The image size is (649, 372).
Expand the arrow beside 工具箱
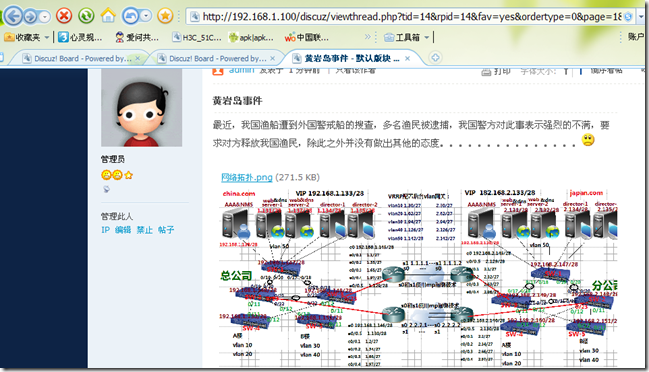click(x=426, y=37)
